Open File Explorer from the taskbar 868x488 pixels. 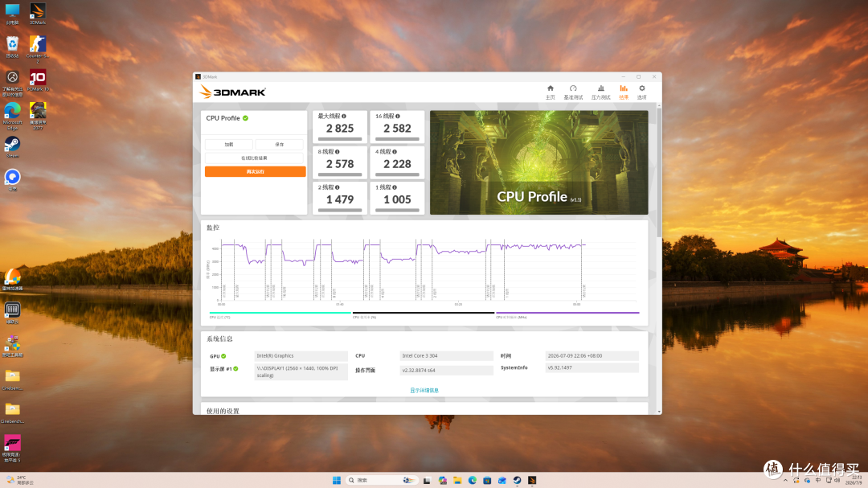(457, 480)
